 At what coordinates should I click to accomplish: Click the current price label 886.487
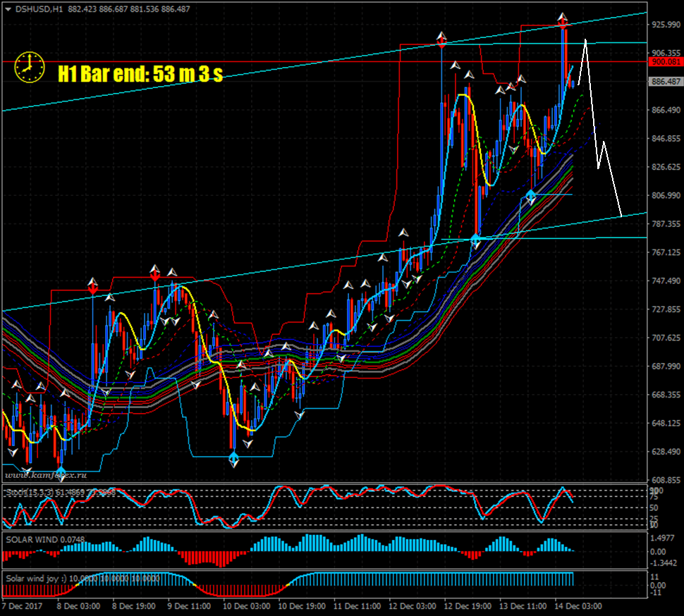tap(664, 82)
